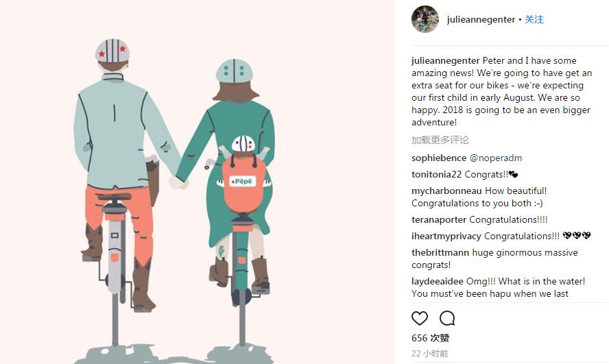Select the Pepe baby carrier label in the illustration
Viewport: 609px width, 364px height.
[x=243, y=181]
